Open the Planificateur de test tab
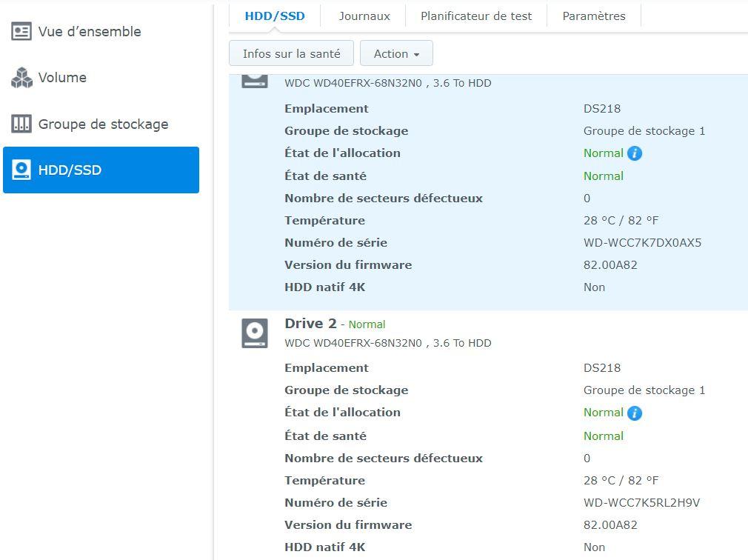Image resolution: width=748 pixels, height=560 pixels. [476, 16]
